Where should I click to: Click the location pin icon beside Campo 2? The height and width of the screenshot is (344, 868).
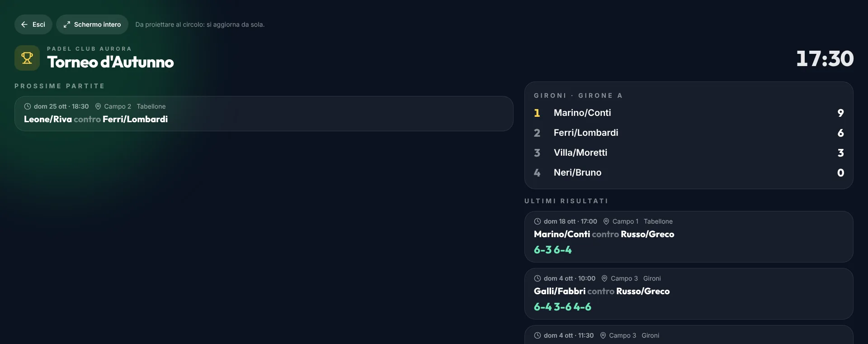coord(98,106)
